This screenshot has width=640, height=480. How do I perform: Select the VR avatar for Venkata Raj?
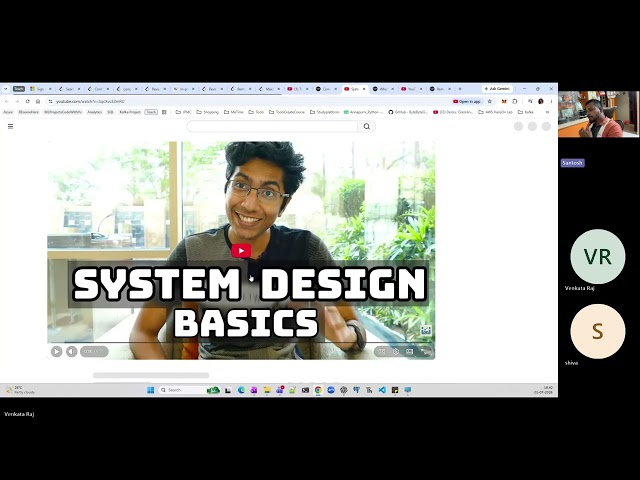point(598,256)
